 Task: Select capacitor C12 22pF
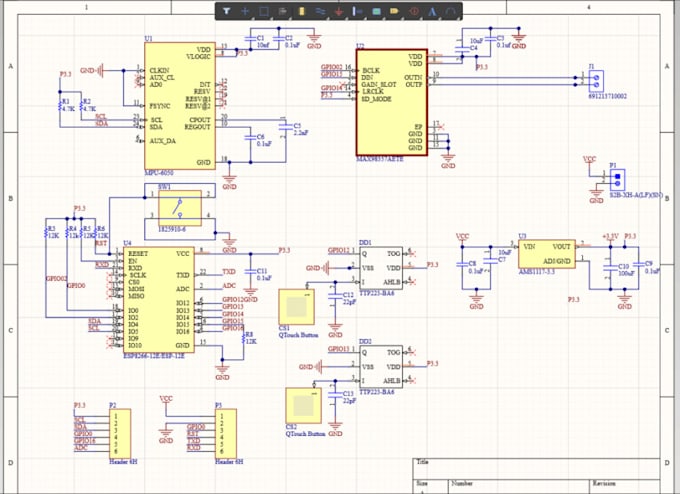(x=335, y=296)
